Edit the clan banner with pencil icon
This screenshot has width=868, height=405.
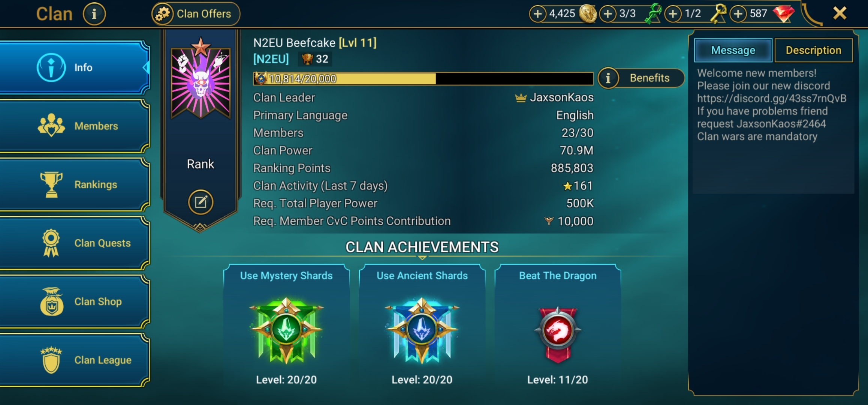[x=201, y=202]
